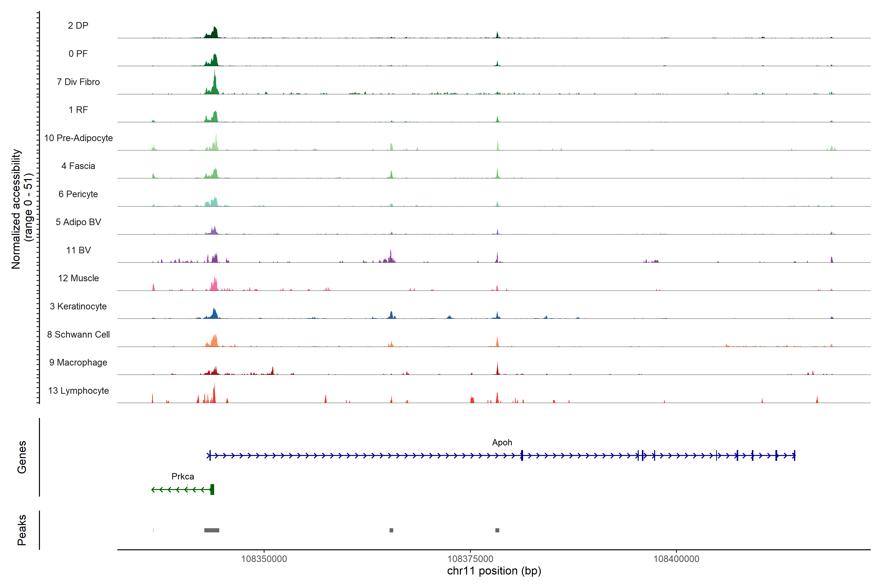The height and width of the screenshot is (588, 882).
Task: Click the 108400000 axis tick label
Action: (x=676, y=559)
